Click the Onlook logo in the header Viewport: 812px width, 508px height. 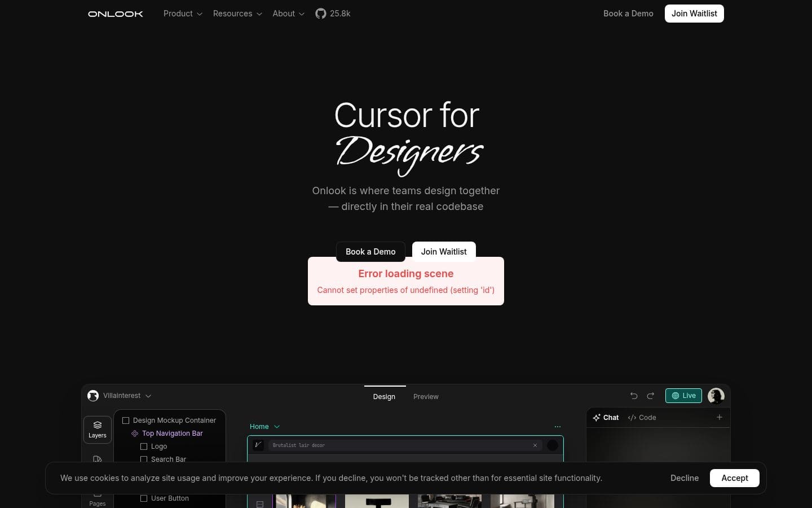(x=116, y=14)
